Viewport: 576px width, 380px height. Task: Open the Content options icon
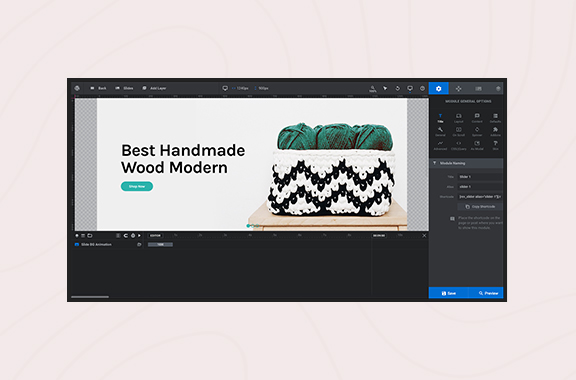coord(477,118)
